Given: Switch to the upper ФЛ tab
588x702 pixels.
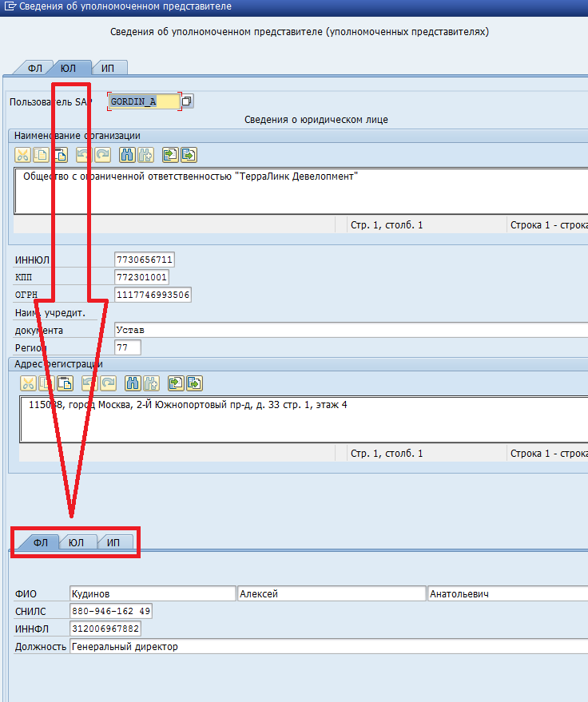Looking at the screenshot, I should [x=35, y=68].
